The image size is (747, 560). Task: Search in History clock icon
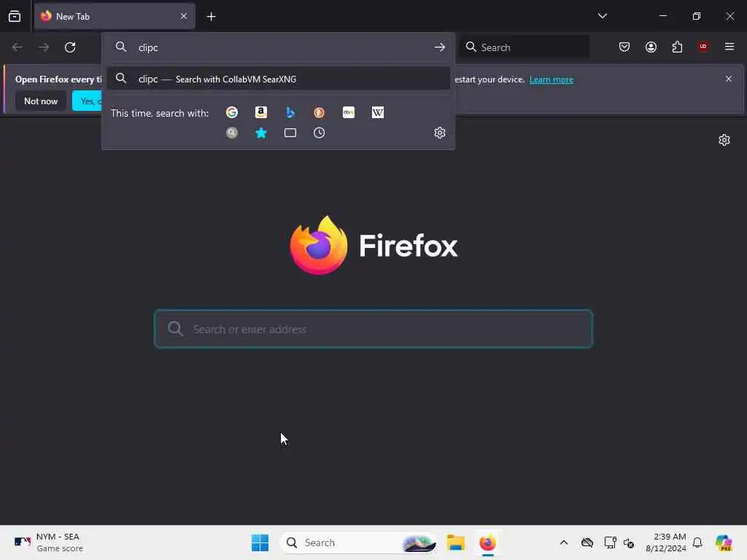320,133
